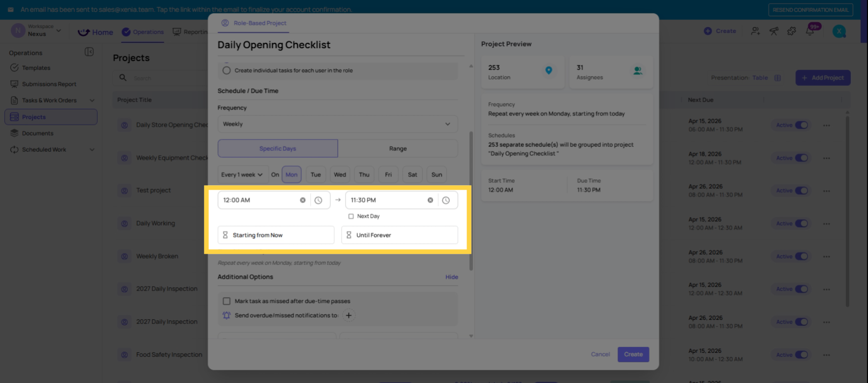The height and width of the screenshot is (383, 868).
Task: Click the scroll down arrow in dialog
Action: click(x=471, y=336)
